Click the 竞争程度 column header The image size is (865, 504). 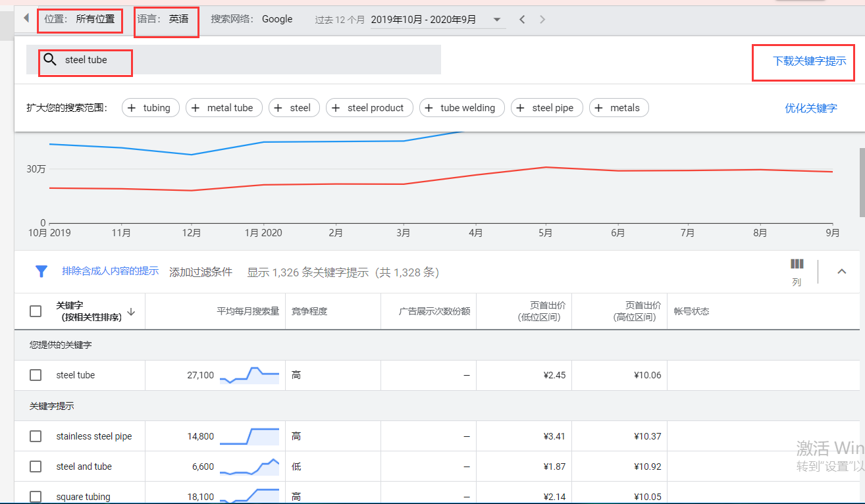[x=309, y=311]
